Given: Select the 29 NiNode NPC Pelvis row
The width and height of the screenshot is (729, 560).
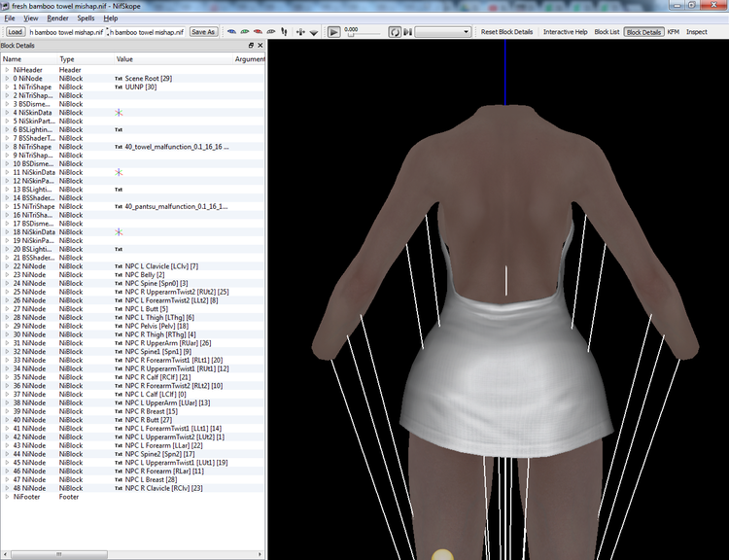Looking at the screenshot, I should [132, 326].
